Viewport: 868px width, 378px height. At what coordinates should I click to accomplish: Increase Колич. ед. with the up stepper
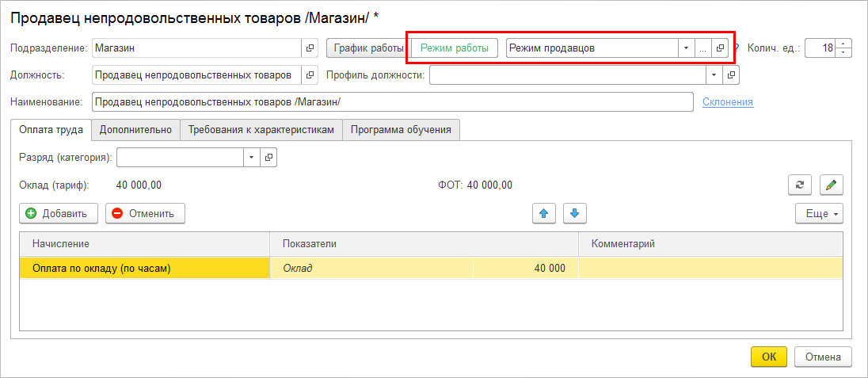[844, 44]
